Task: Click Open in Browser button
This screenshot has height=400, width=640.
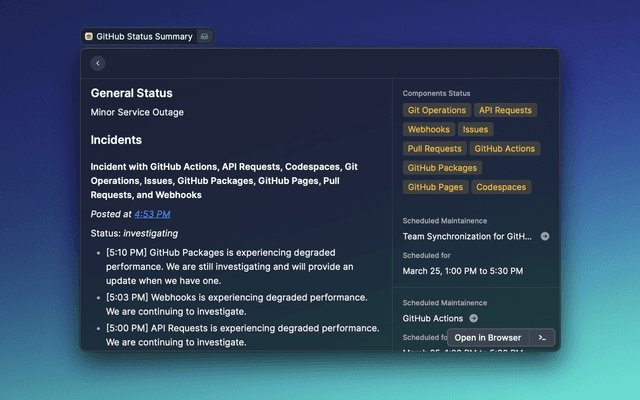Action: [x=490, y=338]
